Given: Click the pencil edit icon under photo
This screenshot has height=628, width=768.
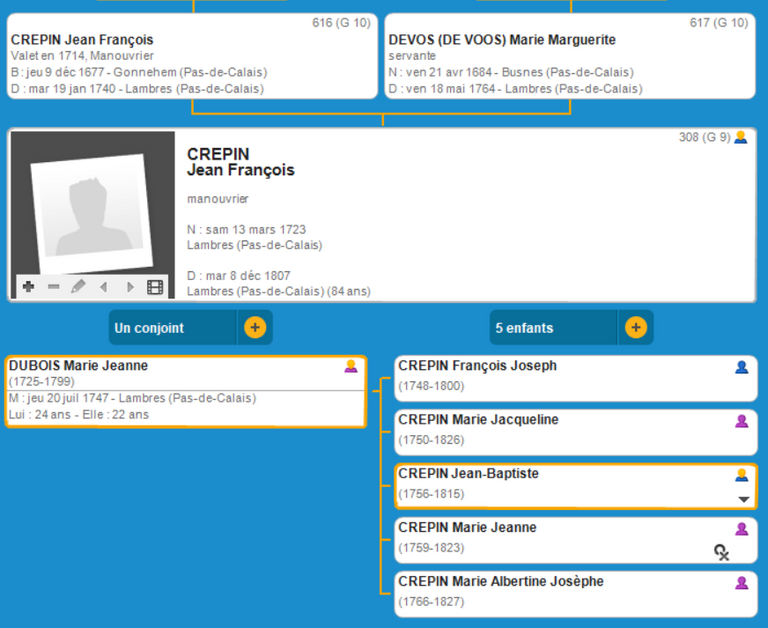Looking at the screenshot, I should point(78,287).
